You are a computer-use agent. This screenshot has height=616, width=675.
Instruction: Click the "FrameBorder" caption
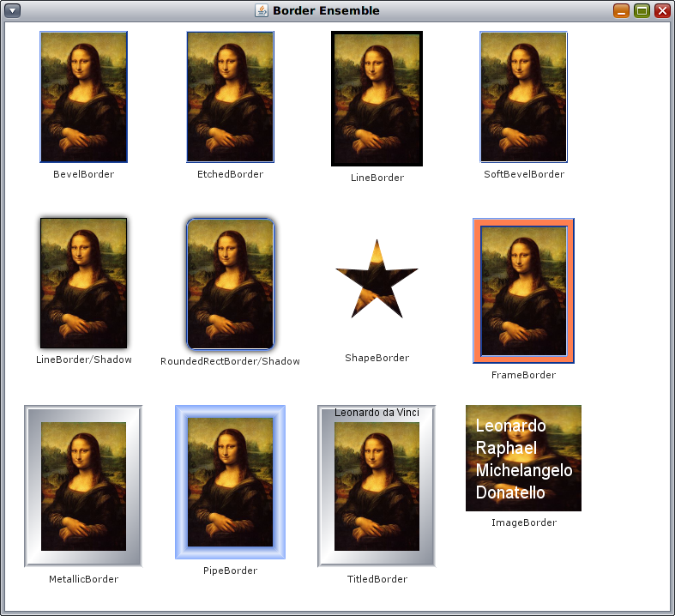point(523,376)
